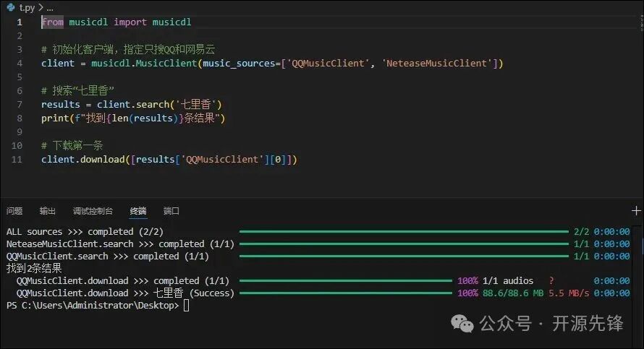Click the 'QQMusicClient' key on line 11

click(x=222, y=159)
